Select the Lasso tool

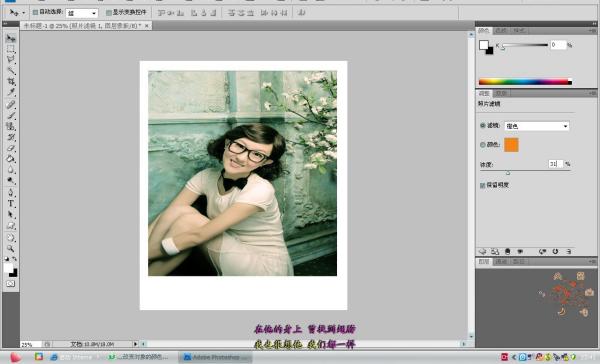tap(11, 60)
